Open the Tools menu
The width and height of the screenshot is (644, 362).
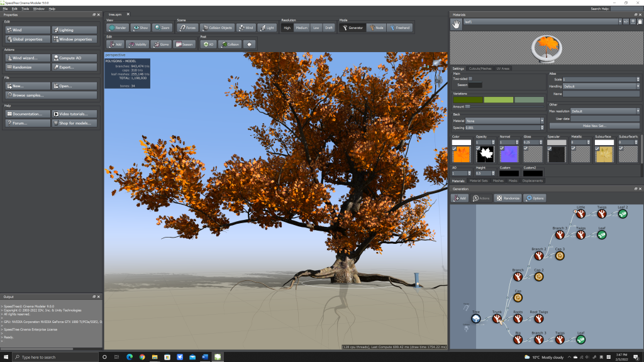point(25,9)
